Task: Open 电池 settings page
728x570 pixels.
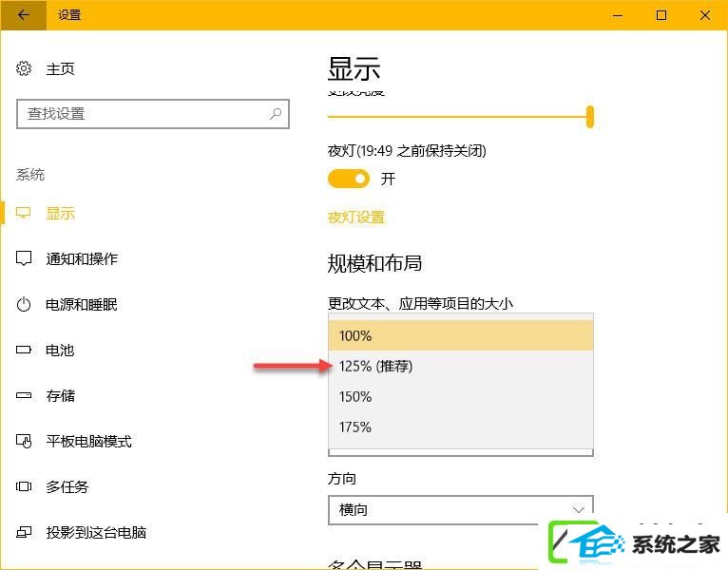Action: [x=60, y=350]
